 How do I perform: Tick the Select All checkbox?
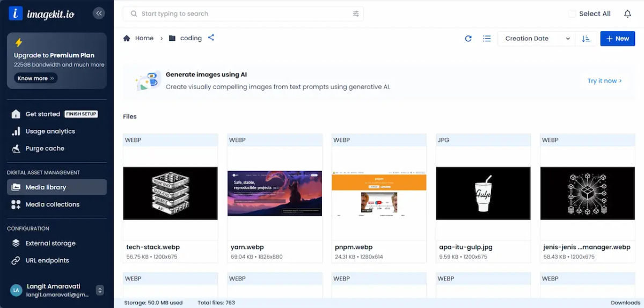572,13
